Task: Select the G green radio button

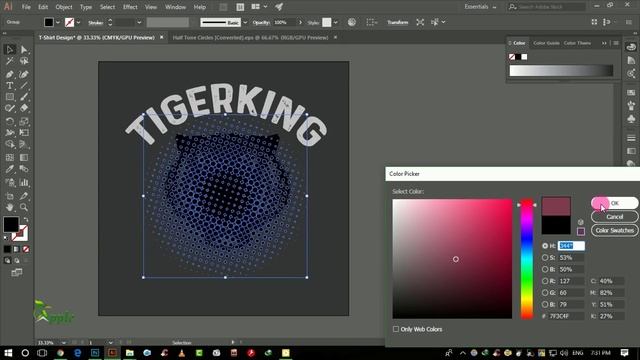Action: (x=545, y=293)
